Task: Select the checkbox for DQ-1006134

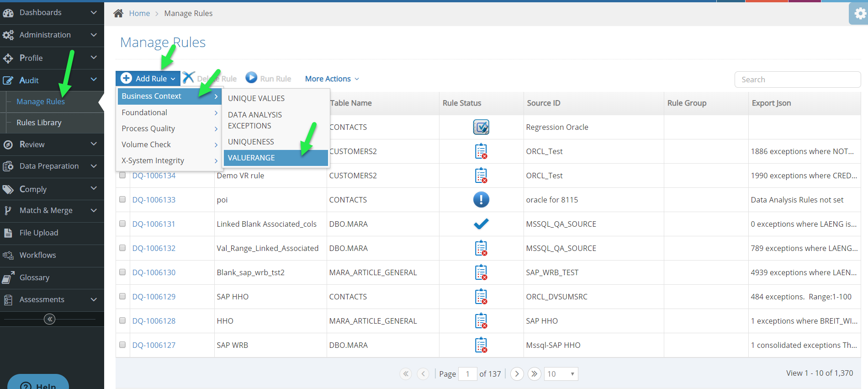Action: (122, 175)
